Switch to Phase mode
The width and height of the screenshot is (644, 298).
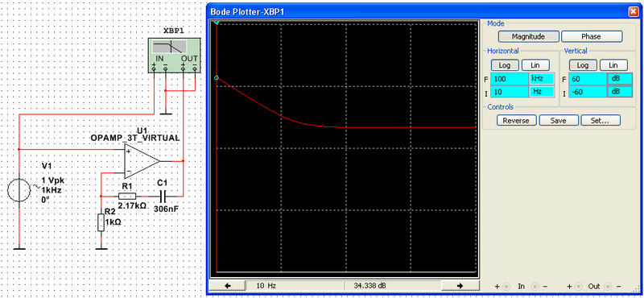(x=592, y=36)
